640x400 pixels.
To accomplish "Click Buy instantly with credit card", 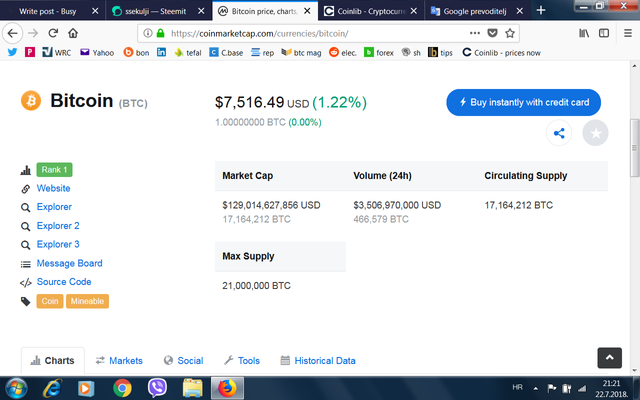I will [523, 102].
